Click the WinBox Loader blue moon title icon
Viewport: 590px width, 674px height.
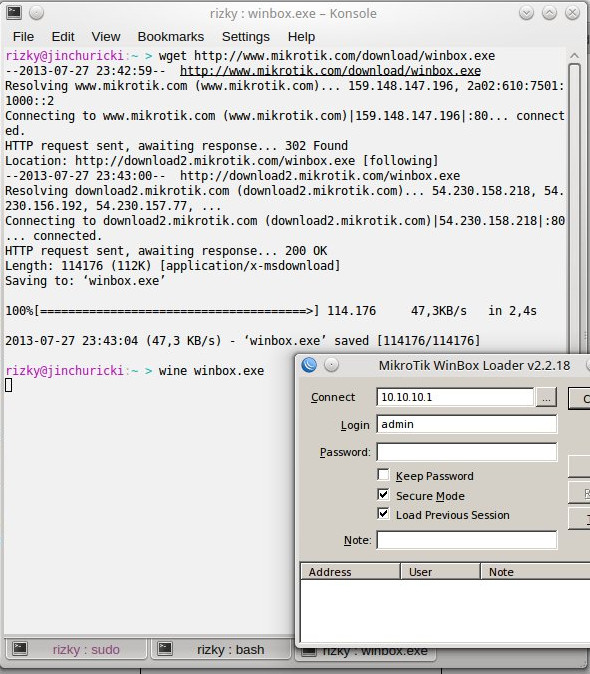(x=309, y=365)
